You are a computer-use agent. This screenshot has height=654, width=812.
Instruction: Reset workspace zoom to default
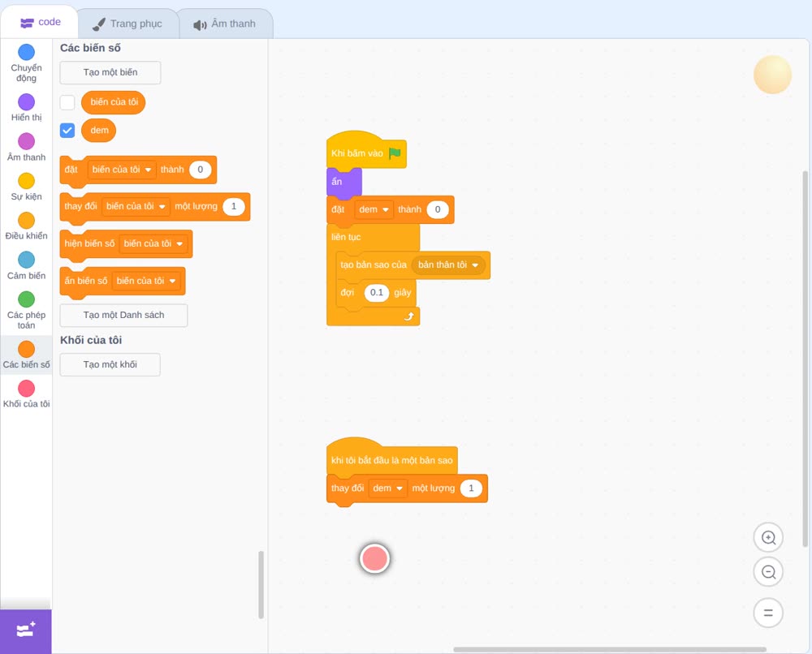(x=768, y=613)
